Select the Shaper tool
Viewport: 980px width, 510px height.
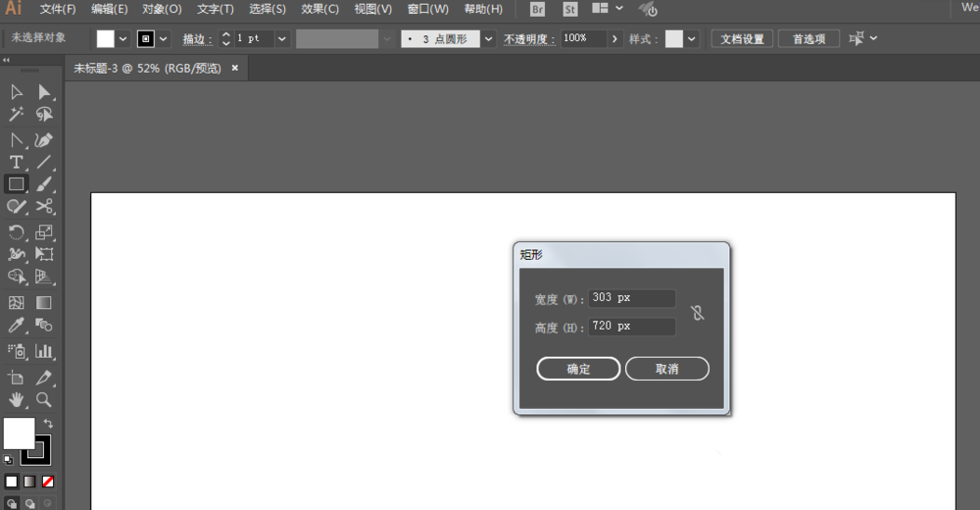click(x=17, y=206)
